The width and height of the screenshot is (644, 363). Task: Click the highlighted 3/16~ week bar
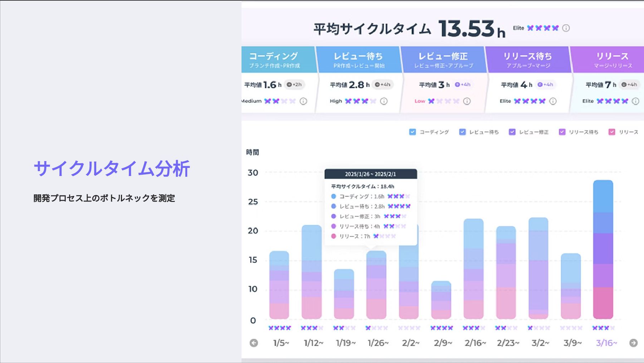[x=603, y=250]
